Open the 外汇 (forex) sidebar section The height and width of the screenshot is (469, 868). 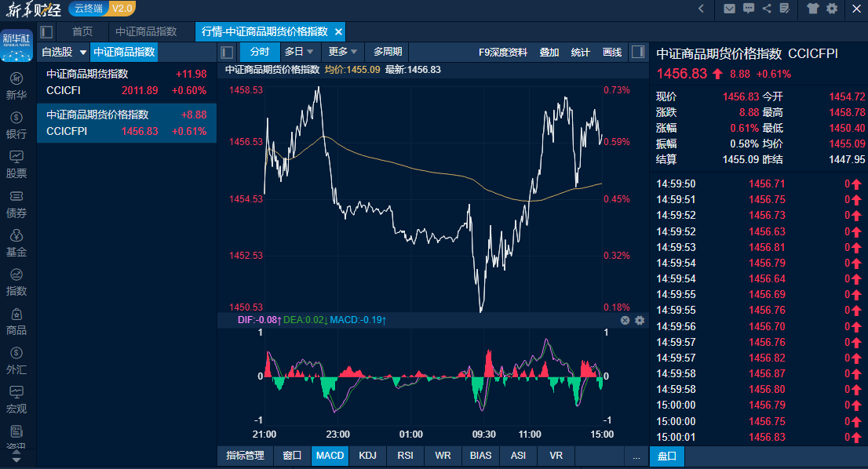point(16,361)
